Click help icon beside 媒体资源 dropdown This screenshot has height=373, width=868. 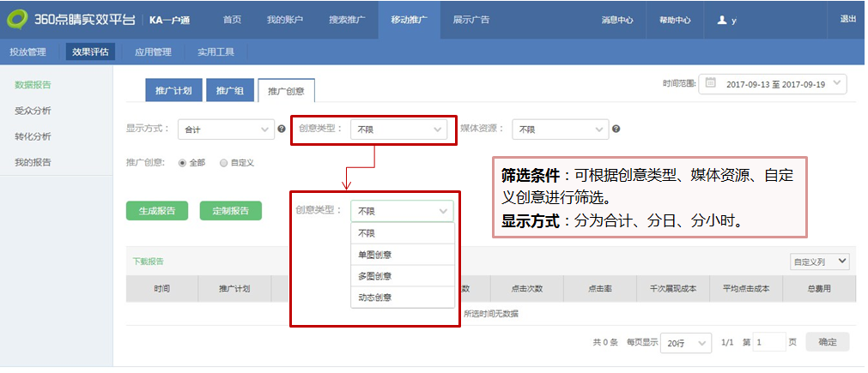[x=616, y=129]
